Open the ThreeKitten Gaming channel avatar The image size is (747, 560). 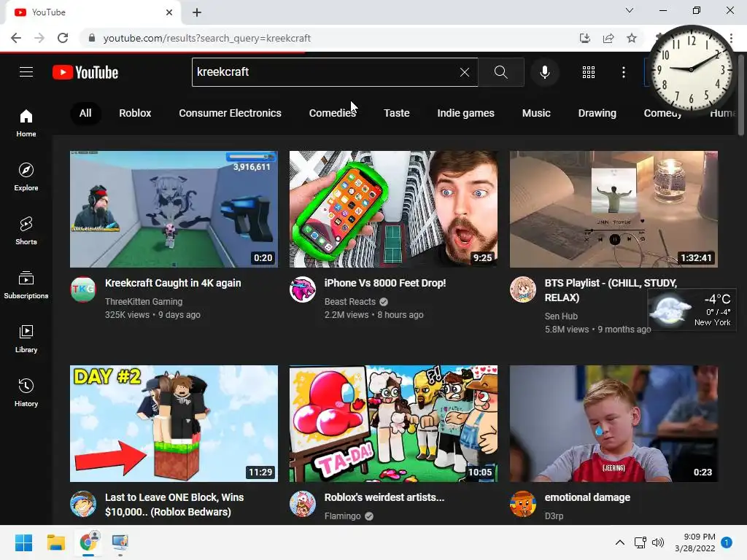coord(83,289)
